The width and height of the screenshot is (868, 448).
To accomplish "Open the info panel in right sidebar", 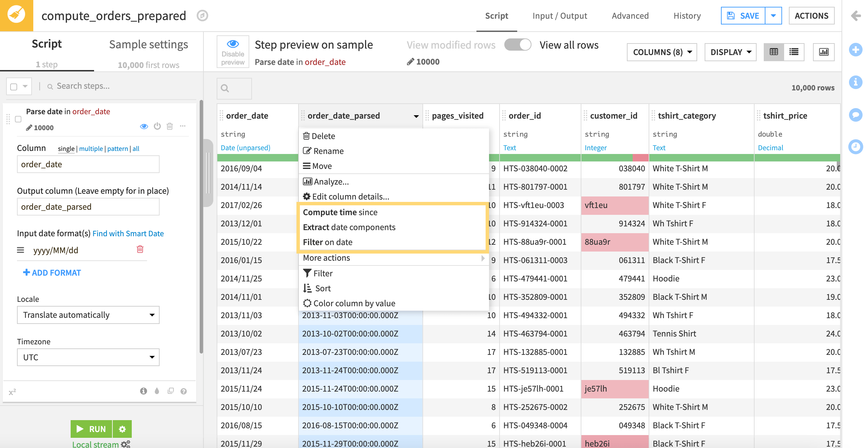I will click(856, 82).
